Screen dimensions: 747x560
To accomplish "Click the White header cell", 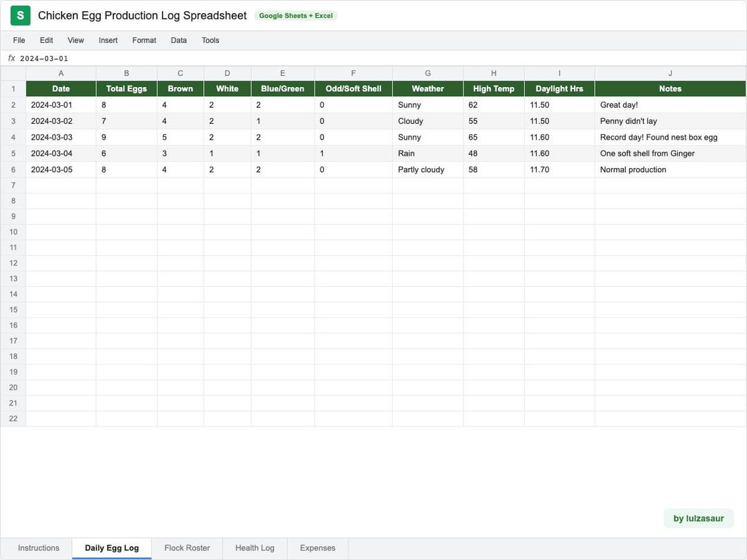I will [x=228, y=88].
